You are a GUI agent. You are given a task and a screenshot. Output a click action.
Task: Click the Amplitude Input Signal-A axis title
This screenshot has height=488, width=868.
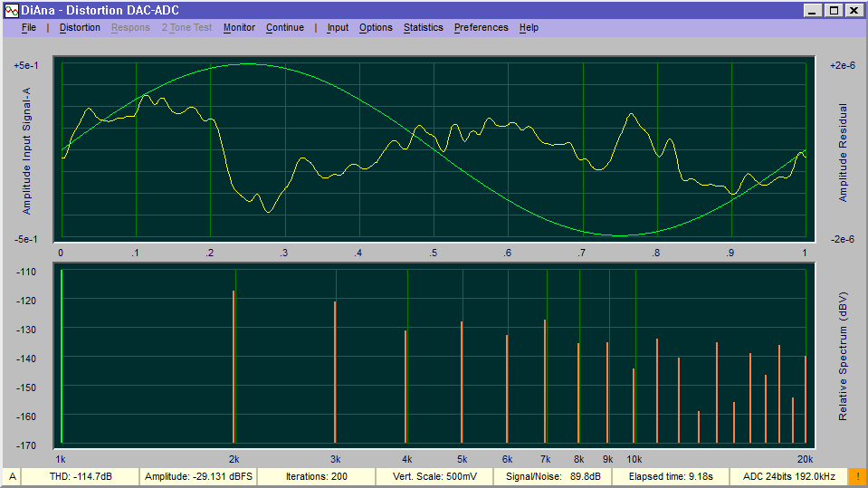click(26, 151)
